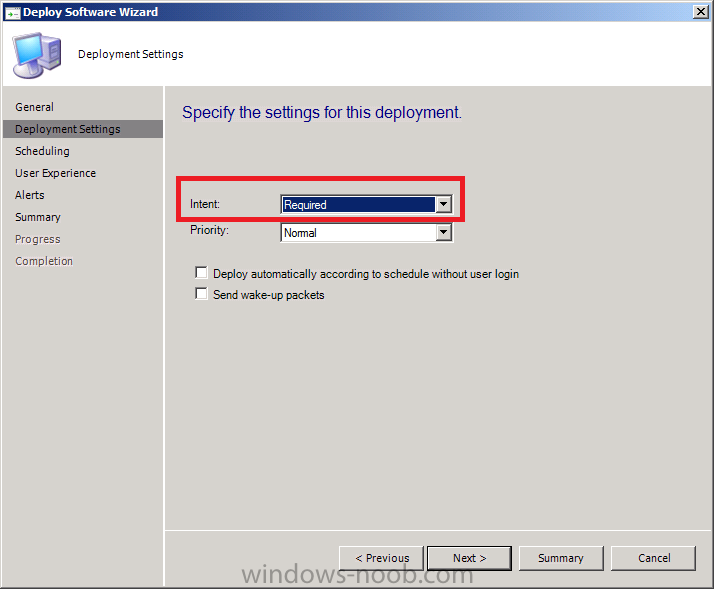Viewport: 714px width, 589px height.
Task: Click the computer deployment header icon
Action: pos(37,55)
